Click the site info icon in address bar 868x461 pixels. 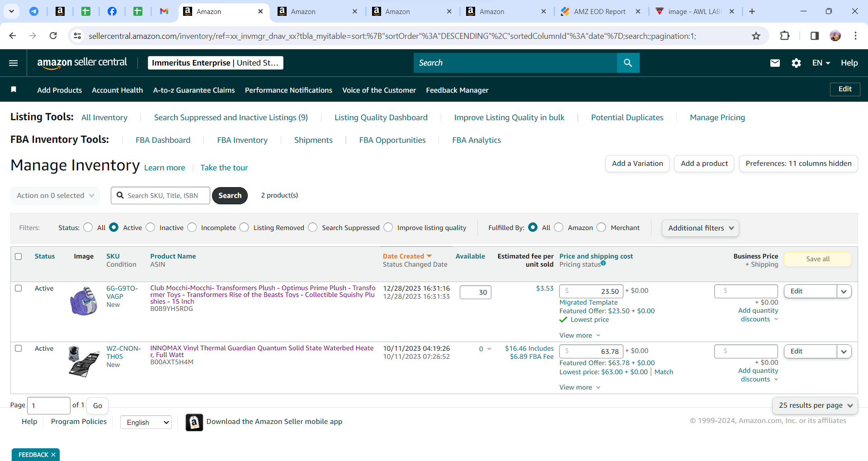click(x=78, y=36)
